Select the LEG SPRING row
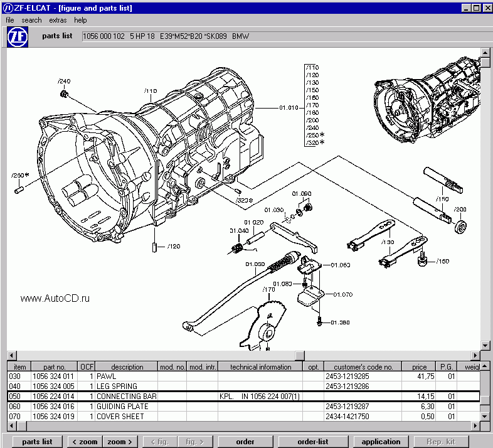493x448 pixels. [x=243, y=387]
